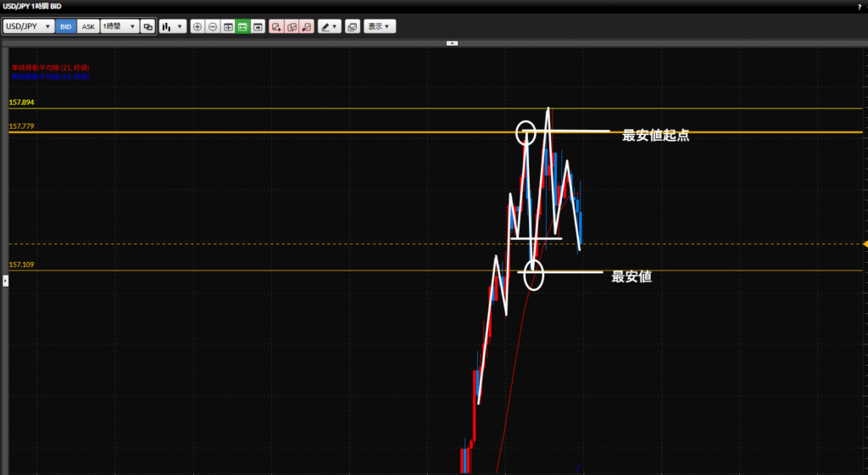Click the chart link/sync icon
868x475 pixels.
147,26
